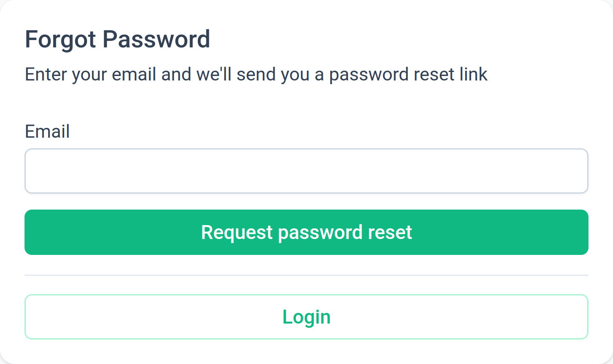The image size is (613, 364).
Task: Click the divider area above Login
Action: [306, 275]
